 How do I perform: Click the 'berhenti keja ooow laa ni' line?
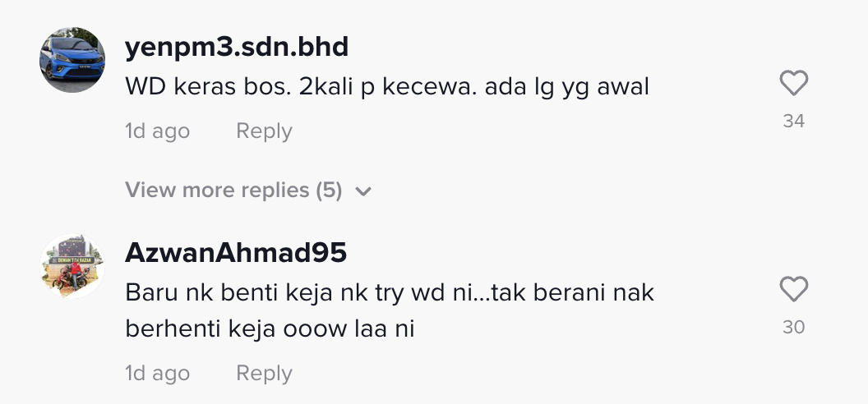point(270,330)
